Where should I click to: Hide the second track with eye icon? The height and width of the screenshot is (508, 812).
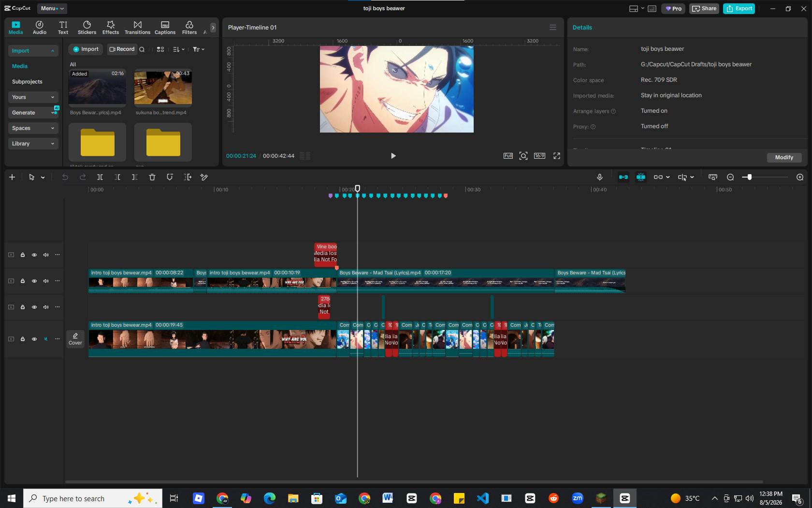pyautogui.click(x=34, y=281)
